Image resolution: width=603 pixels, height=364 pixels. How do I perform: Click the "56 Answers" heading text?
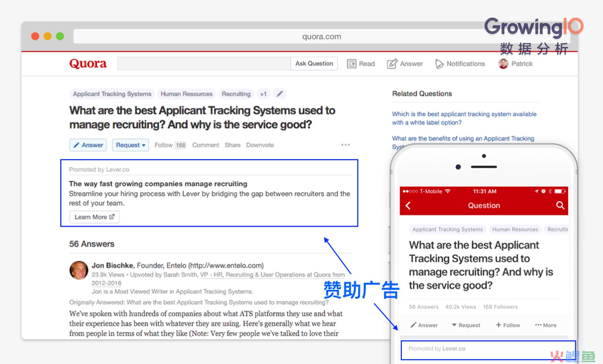[92, 244]
